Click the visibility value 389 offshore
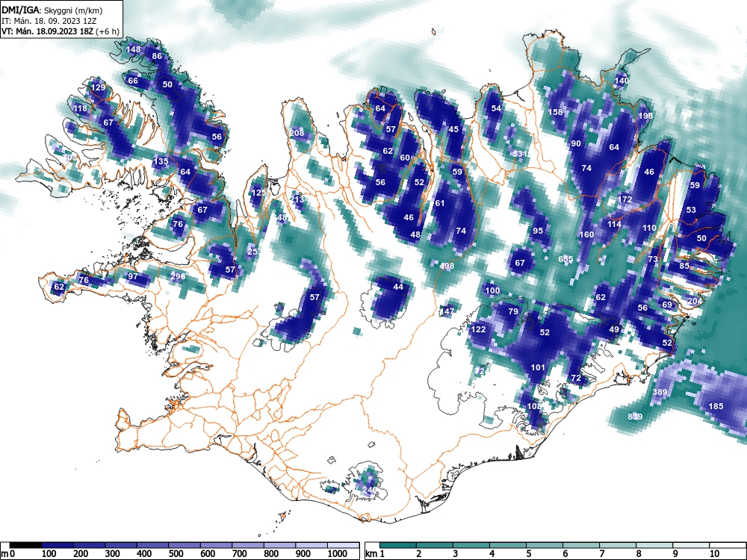This screenshot has height=560, width=747. click(660, 393)
